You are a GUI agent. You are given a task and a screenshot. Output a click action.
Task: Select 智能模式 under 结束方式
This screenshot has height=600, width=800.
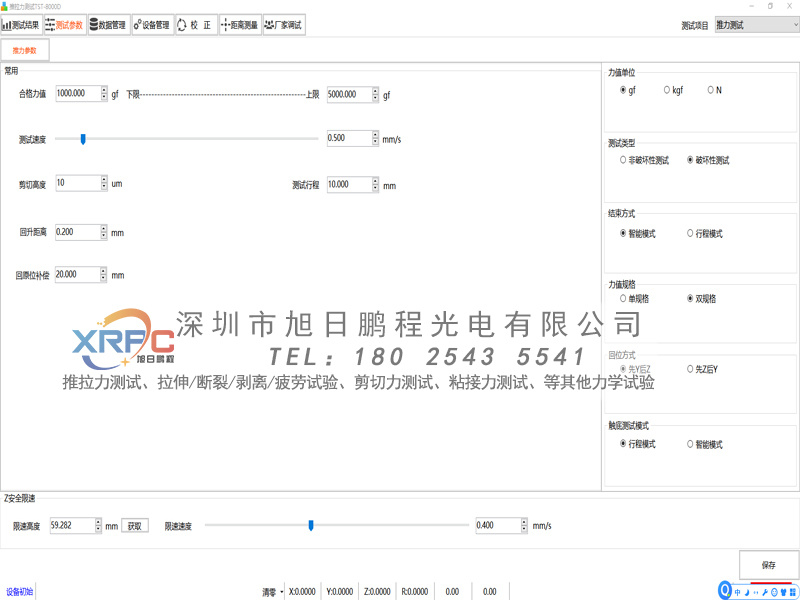637,234
